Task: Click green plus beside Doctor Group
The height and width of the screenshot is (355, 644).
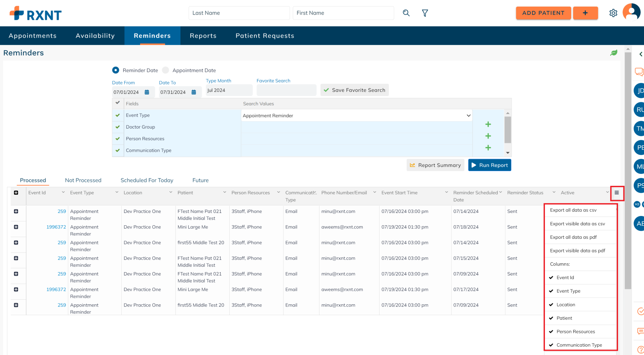Action: [x=488, y=124]
